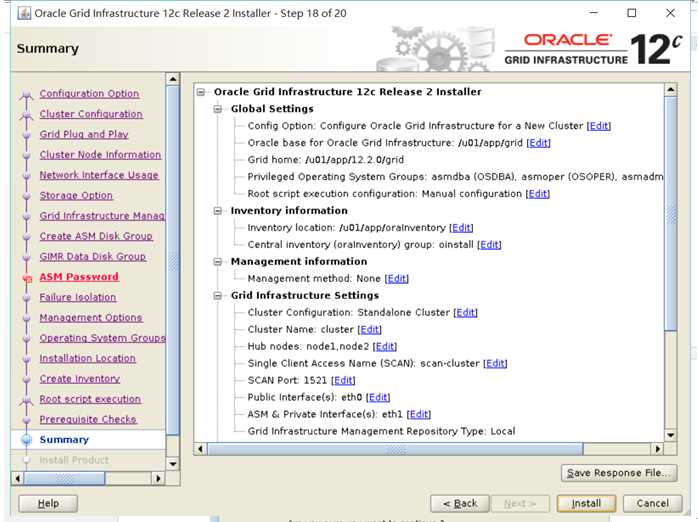Edit the Oracle base for Grid Infrastructure
Viewport: 698px width, 522px height.
coord(539,143)
